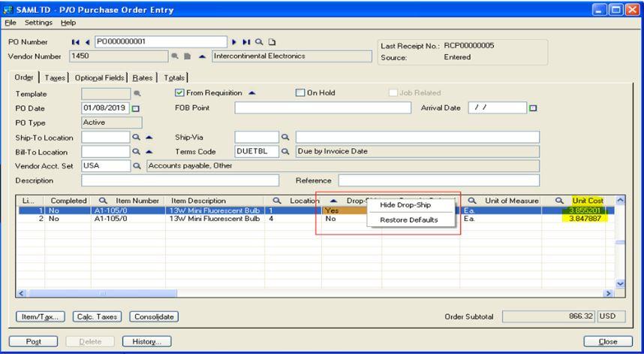Toggle On Hold checkbox
Image resolution: width=644 pixels, height=354 pixels.
coord(300,93)
